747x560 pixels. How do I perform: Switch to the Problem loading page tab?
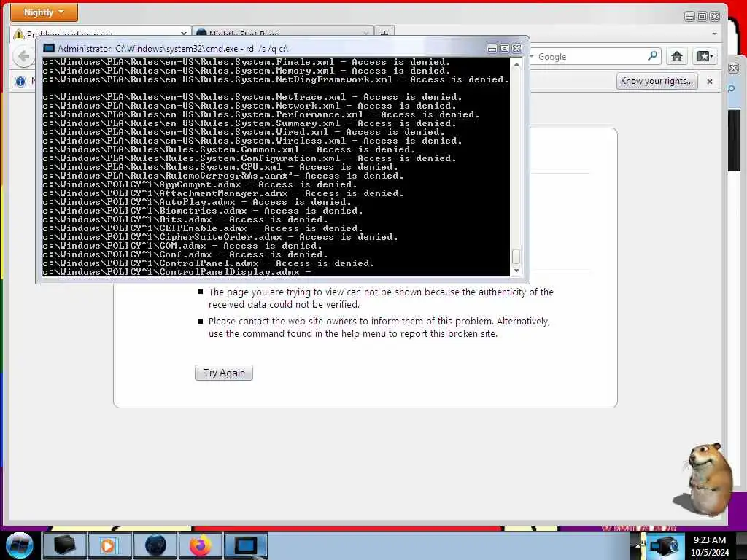(100, 31)
